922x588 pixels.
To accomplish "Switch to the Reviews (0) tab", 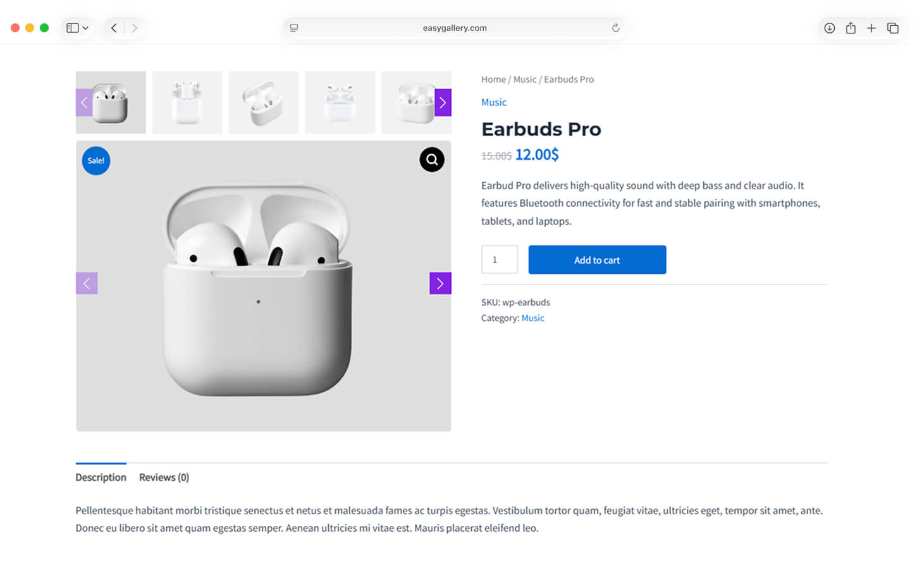I will 164,477.
